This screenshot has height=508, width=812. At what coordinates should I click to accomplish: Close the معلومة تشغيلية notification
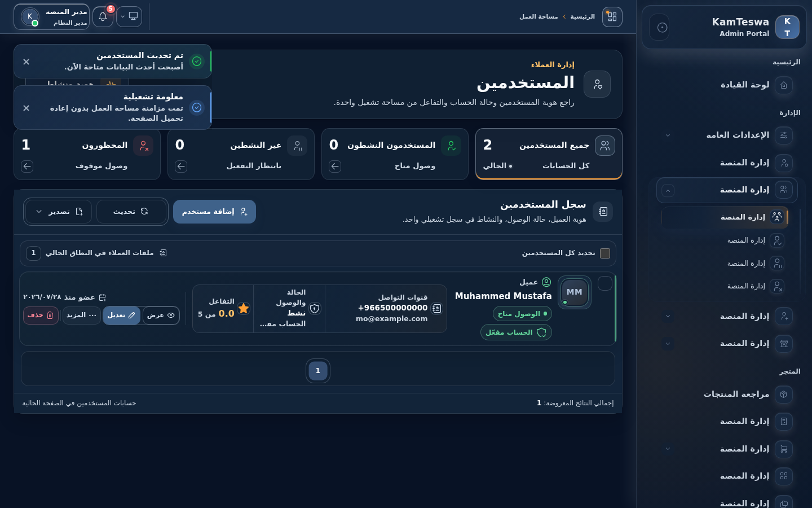point(26,108)
